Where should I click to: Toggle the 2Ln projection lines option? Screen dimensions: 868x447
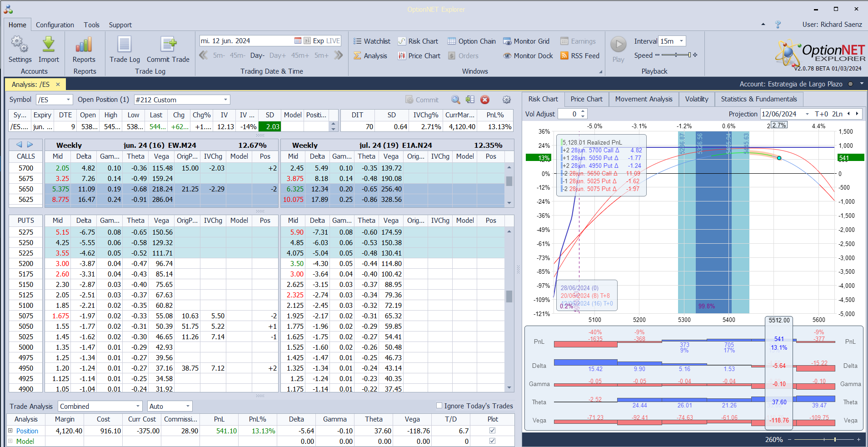[837, 114]
